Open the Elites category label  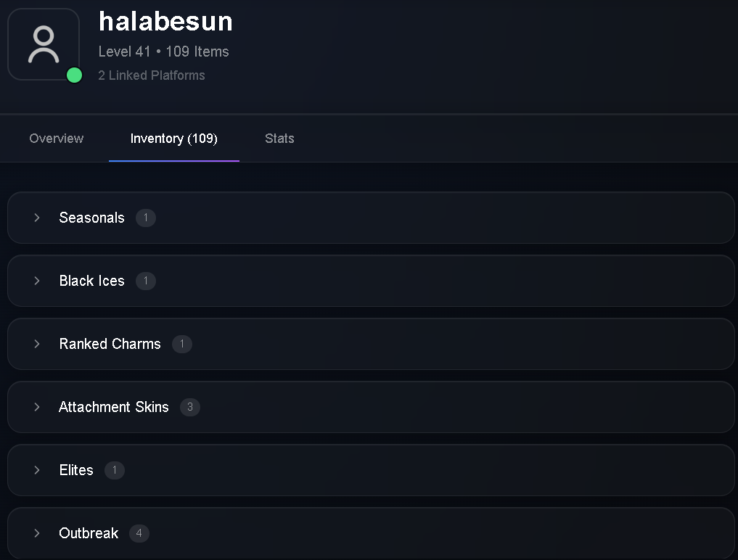pos(76,470)
